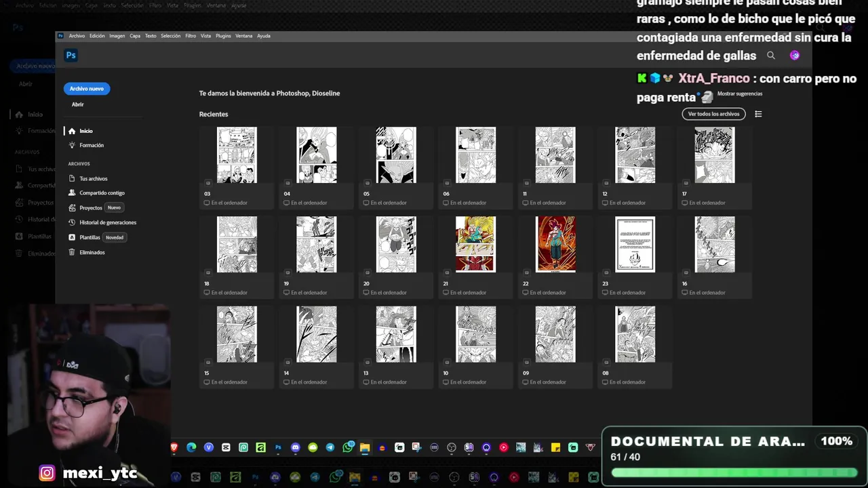Screen dimensions: 868x488
Task: Open the purple account profile icon
Action: [795, 56]
